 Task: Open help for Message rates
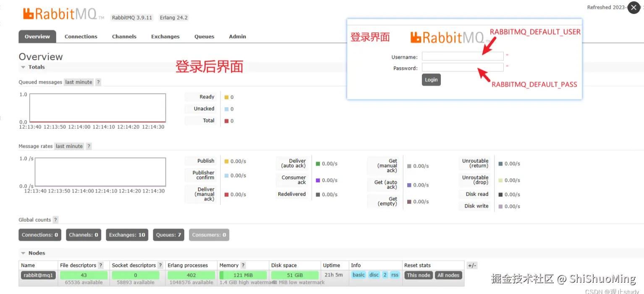(89, 146)
